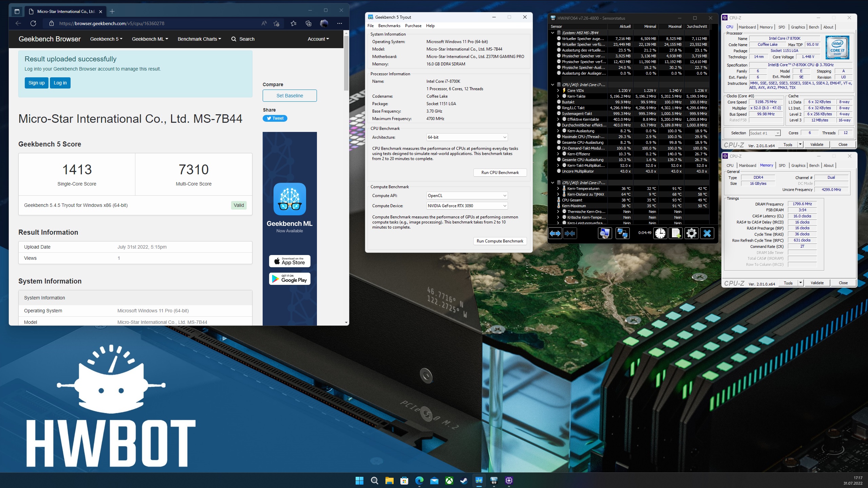
Task: Open Mail app from taskbar
Action: coord(434,480)
